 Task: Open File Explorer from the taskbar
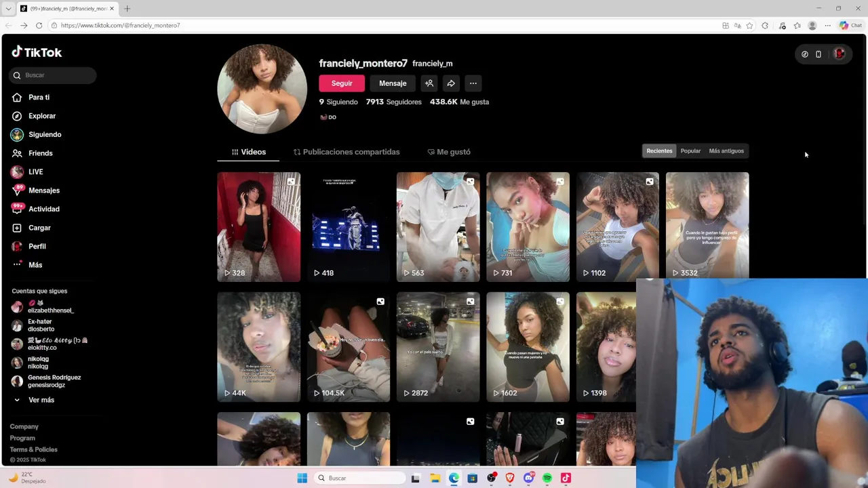point(435,478)
